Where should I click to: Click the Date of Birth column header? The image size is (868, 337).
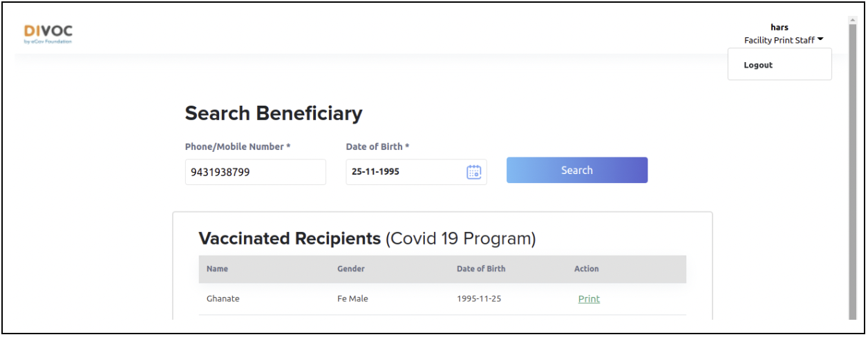coord(481,269)
